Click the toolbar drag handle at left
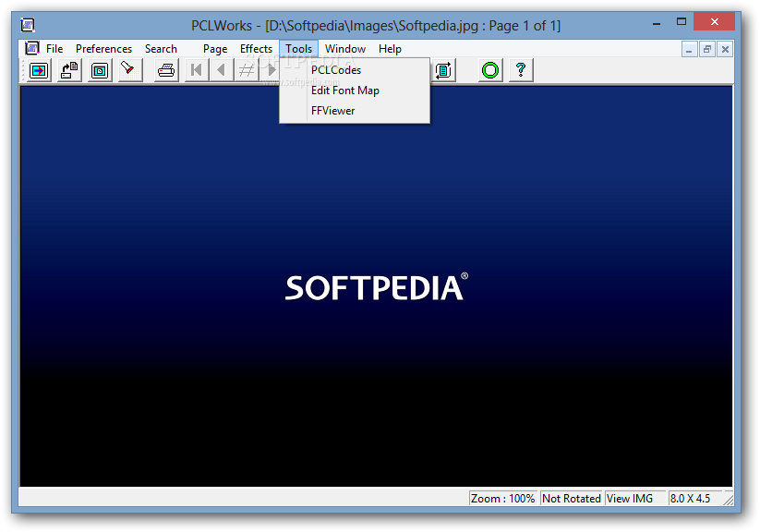Viewport: 760px width, 532px height. [x=22, y=71]
